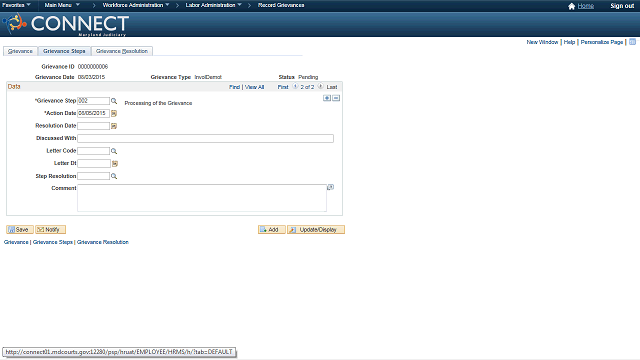This screenshot has width=640, height=360.
Task: Select Grievance ID value 0000000006
Action: tap(93, 67)
